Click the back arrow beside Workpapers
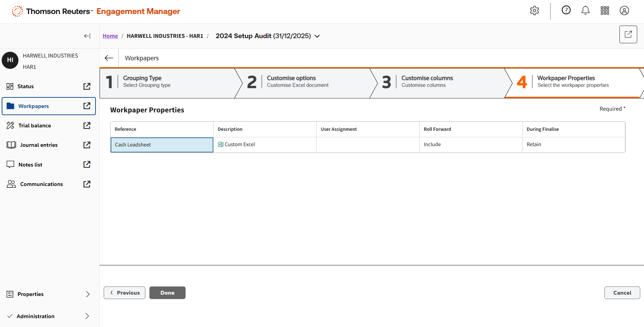 coord(109,58)
